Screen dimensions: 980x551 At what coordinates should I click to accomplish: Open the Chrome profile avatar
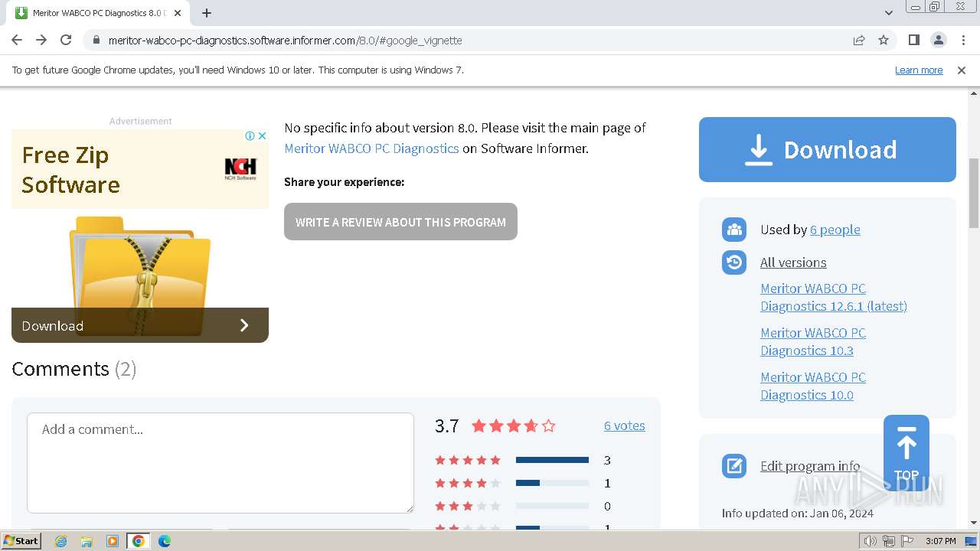pos(938,40)
